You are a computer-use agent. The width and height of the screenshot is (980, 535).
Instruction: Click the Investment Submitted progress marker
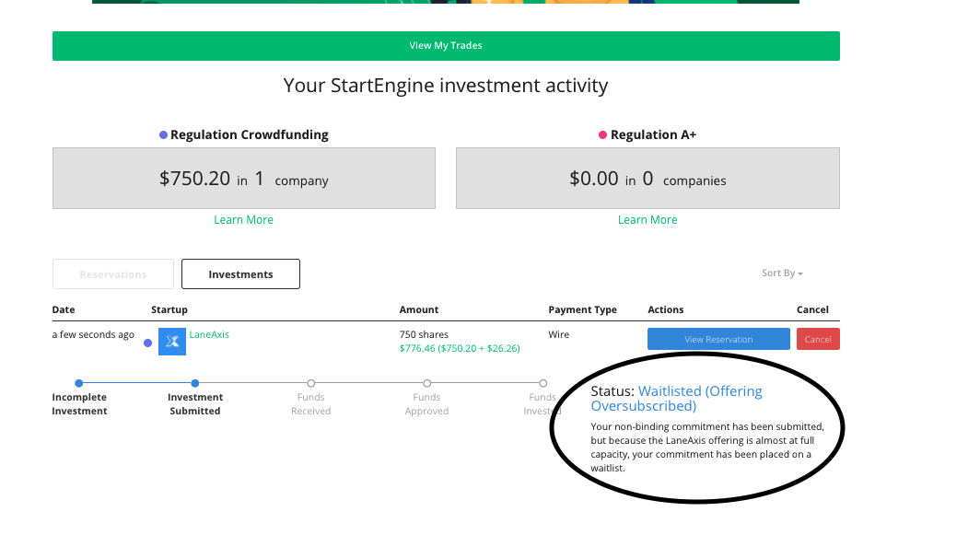[x=195, y=383]
